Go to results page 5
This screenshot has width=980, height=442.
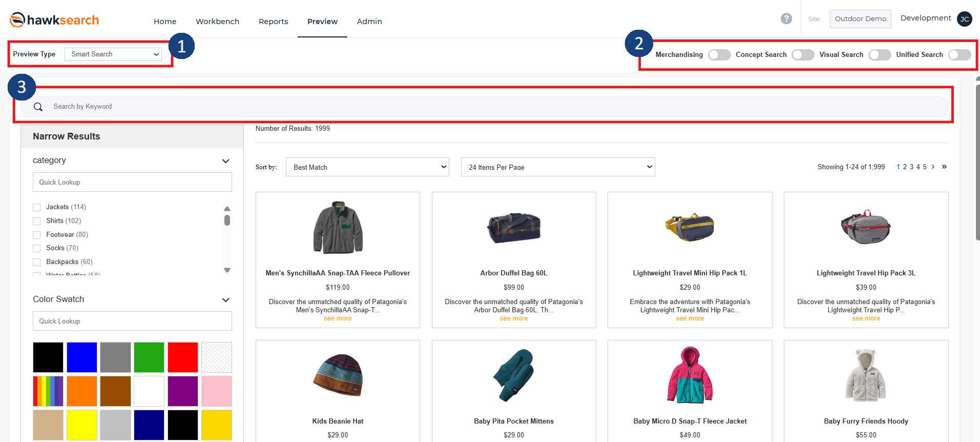[x=925, y=167]
